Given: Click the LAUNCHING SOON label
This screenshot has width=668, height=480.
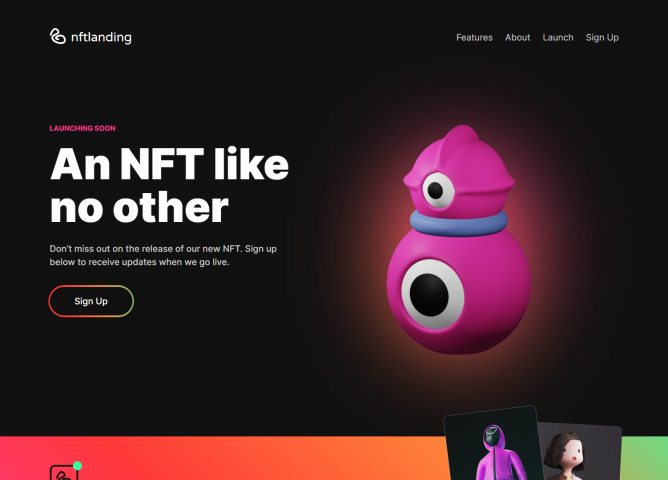Looking at the screenshot, I should coord(83,128).
